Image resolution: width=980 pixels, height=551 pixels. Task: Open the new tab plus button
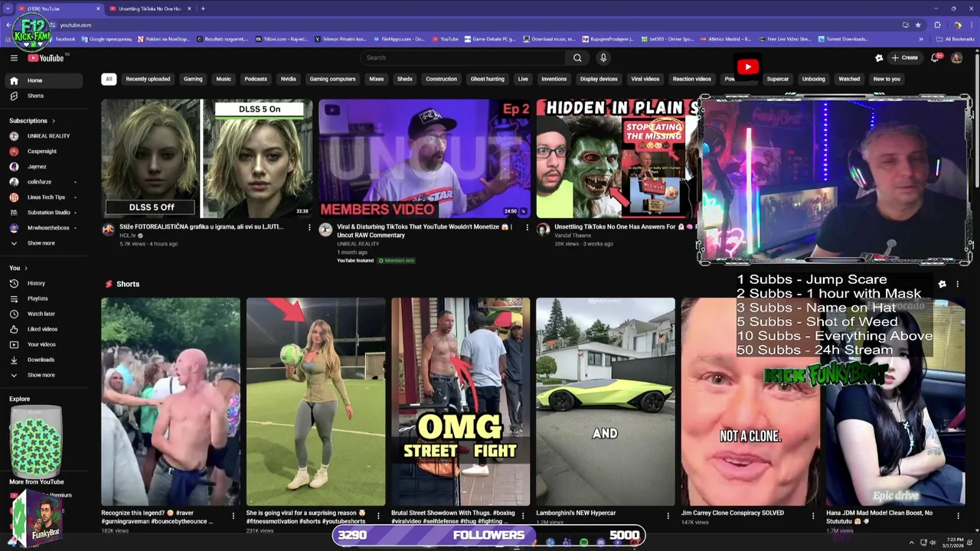tap(203, 8)
